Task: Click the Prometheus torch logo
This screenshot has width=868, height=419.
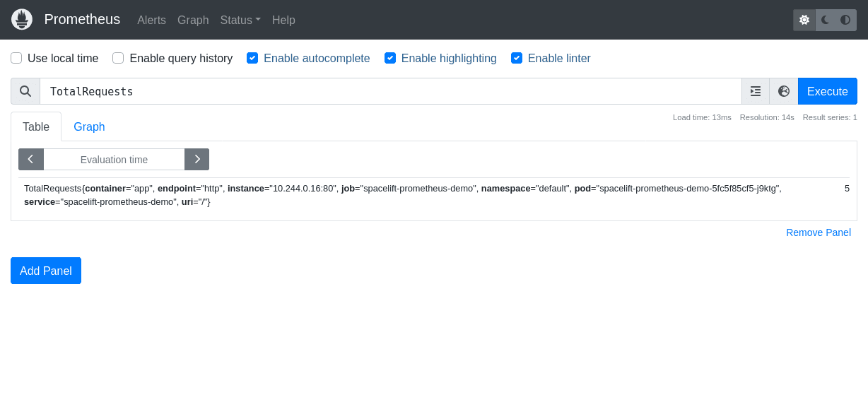Action: 21,19
